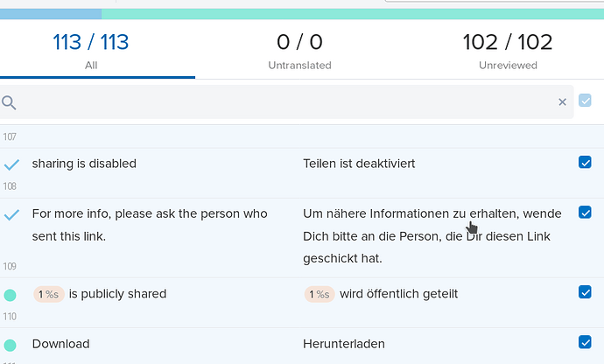Select source string 'Download'

[61, 344]
